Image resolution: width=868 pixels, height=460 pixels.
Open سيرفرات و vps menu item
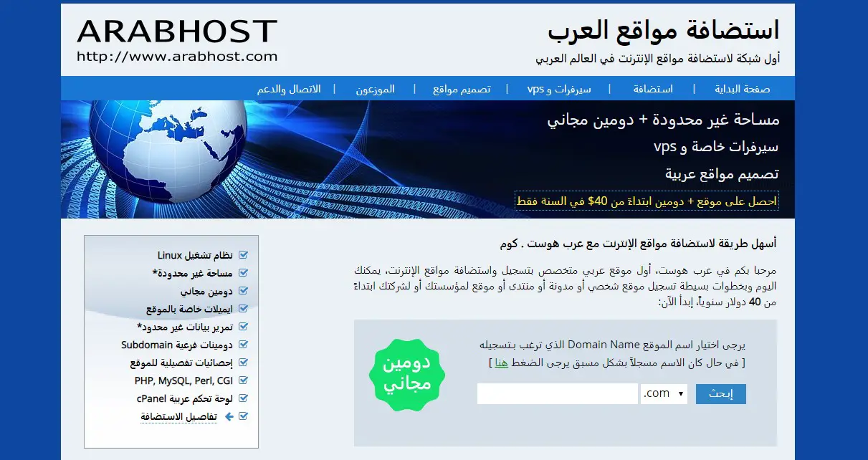[x=559, y=89]
